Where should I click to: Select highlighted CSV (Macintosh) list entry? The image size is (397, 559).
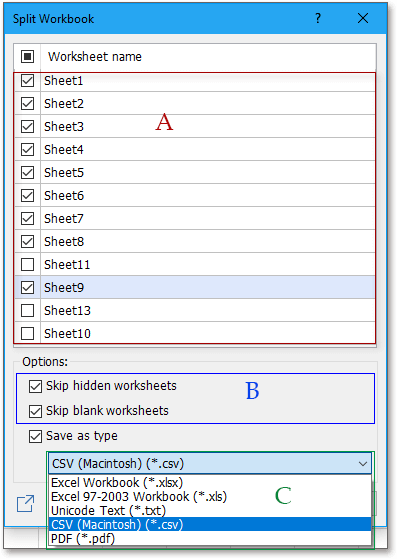click(x=210, y=524)
